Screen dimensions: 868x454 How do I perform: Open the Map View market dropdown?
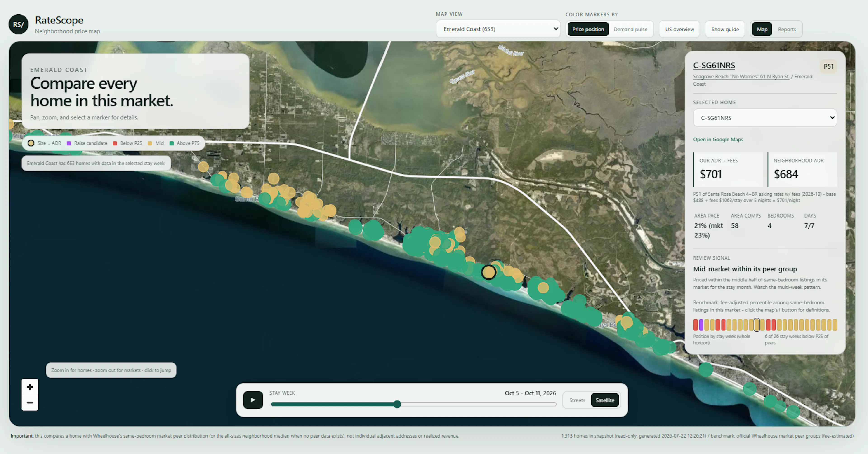click(x=498, y=29)
